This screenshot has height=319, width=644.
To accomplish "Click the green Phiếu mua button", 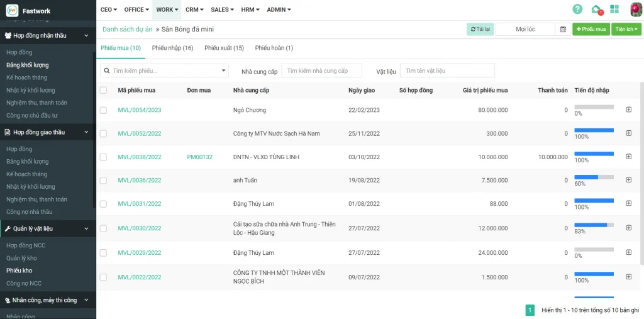I will [x=590, y=29].
